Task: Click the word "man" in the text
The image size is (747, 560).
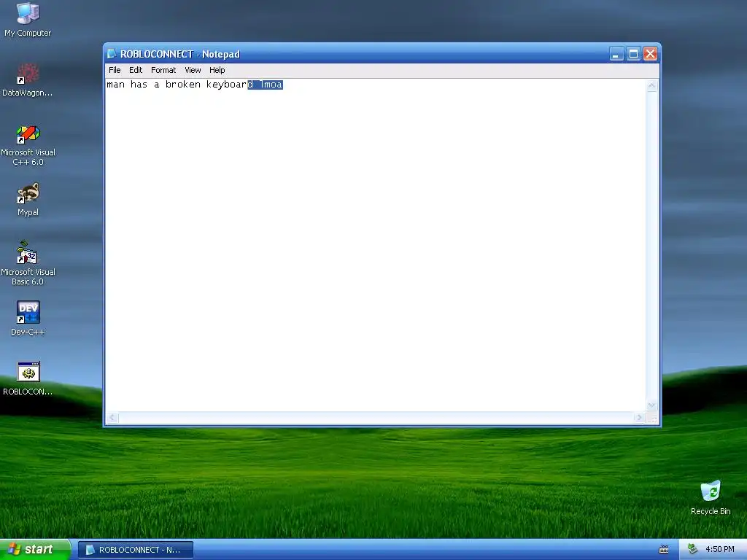Action: pyautogui.click(x=116, y=85)
